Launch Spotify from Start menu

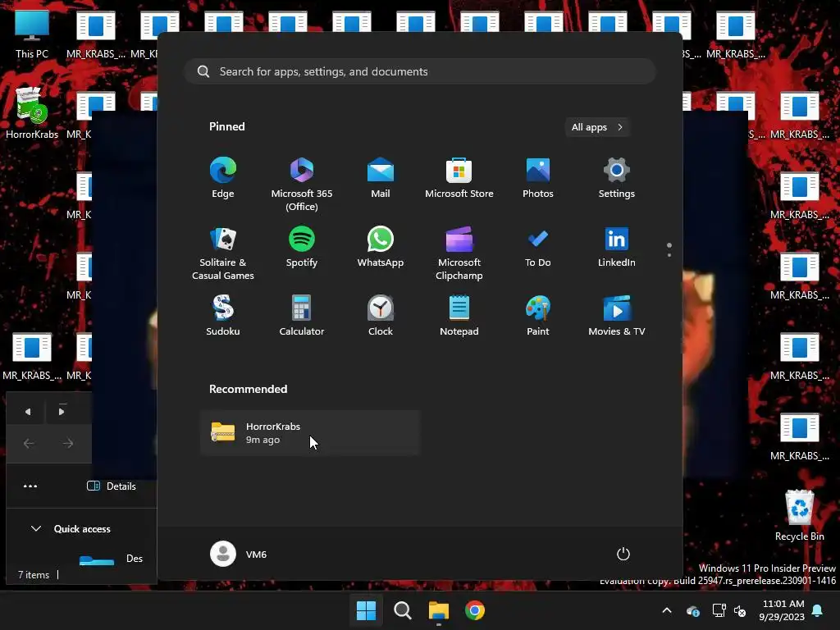302,247
